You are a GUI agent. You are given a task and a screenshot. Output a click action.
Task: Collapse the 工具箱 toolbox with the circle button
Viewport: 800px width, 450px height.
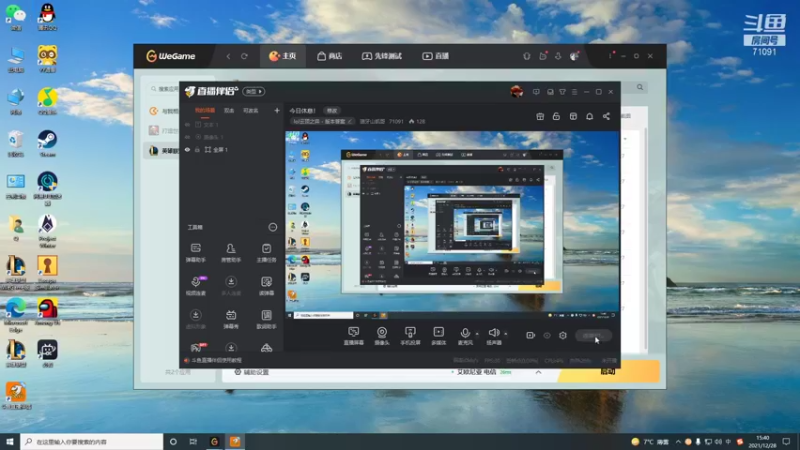[x=273, y=227]
